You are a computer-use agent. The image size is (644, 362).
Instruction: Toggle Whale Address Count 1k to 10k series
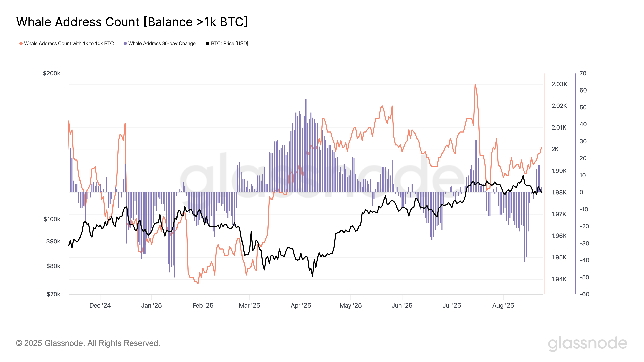coord(69,43)
